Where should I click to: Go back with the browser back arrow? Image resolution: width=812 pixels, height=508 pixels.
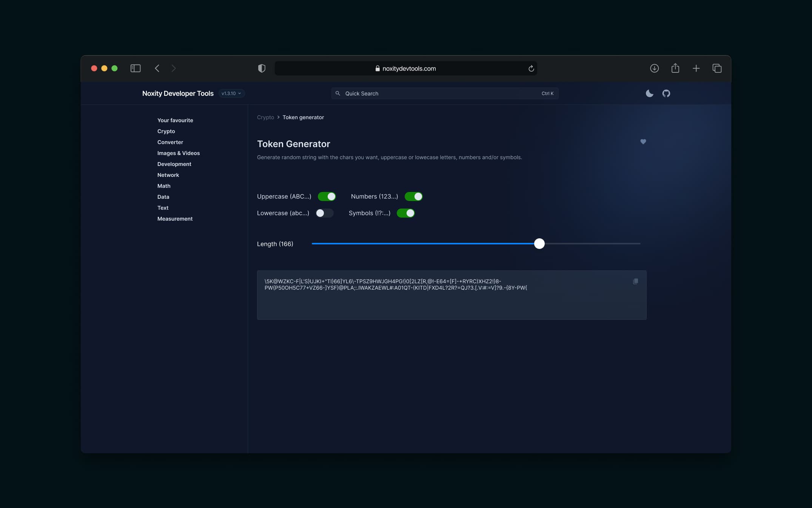point(157,68)
